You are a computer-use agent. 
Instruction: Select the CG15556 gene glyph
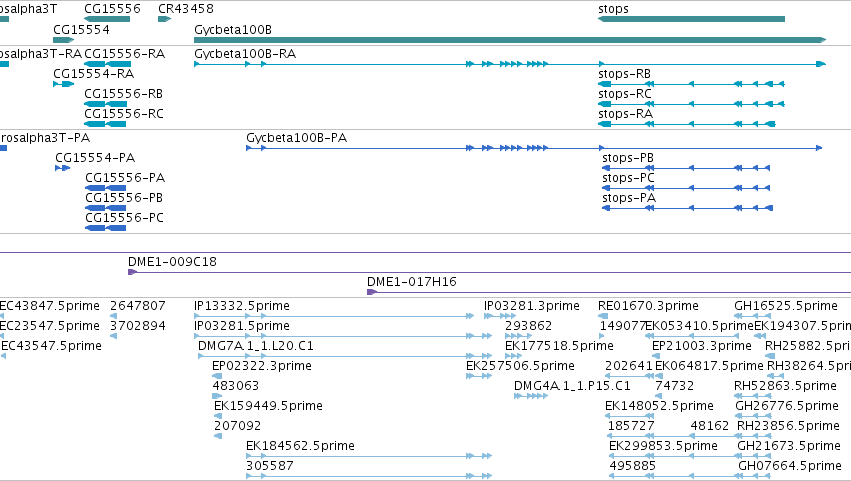(x=107, y=19)
